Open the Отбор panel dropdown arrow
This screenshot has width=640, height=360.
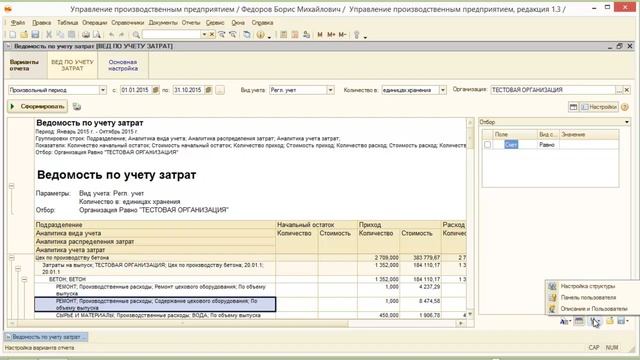(x=627, y=122)
